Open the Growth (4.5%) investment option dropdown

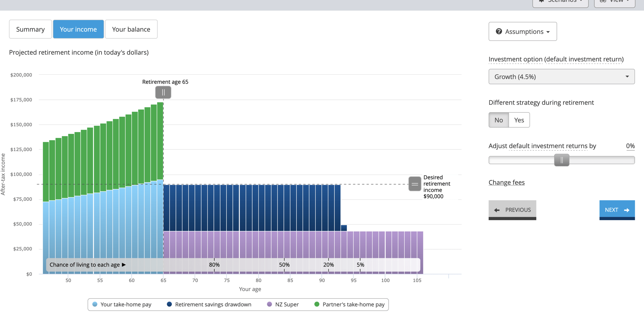point(561,76)
